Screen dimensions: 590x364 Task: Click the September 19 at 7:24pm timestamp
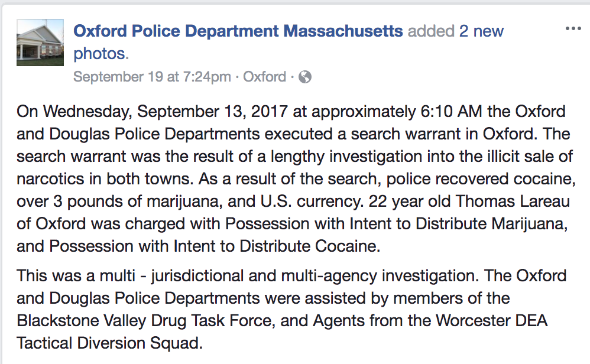pos(152,77)
